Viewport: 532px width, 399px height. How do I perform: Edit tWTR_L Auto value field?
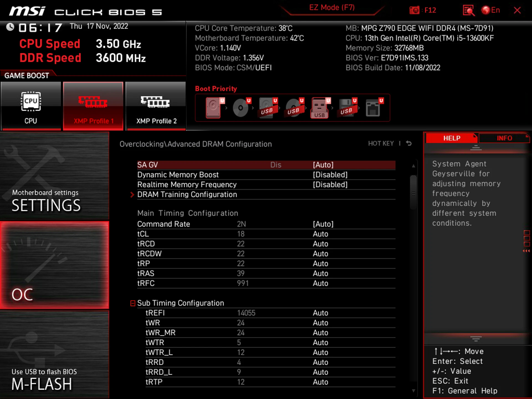pyautogui.click(x=320, y=352)
